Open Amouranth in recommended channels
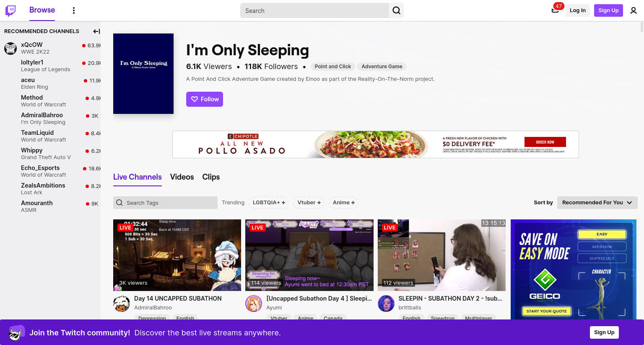The width and height of the screenshot is (644, 345). [x=50, y=206]
